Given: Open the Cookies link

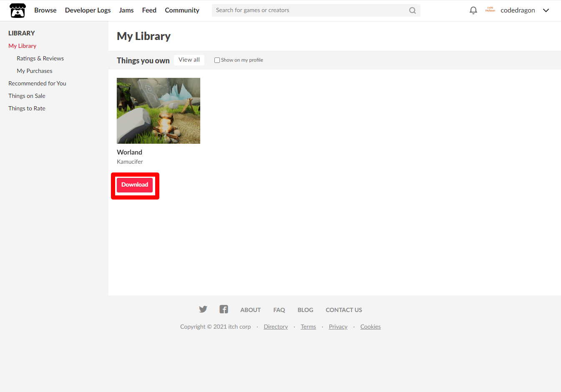Looking at the screenshot, I should click(371, 327).
